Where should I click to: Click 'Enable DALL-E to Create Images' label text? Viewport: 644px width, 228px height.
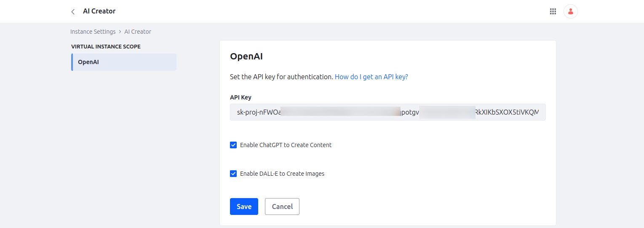coord(282,174)
